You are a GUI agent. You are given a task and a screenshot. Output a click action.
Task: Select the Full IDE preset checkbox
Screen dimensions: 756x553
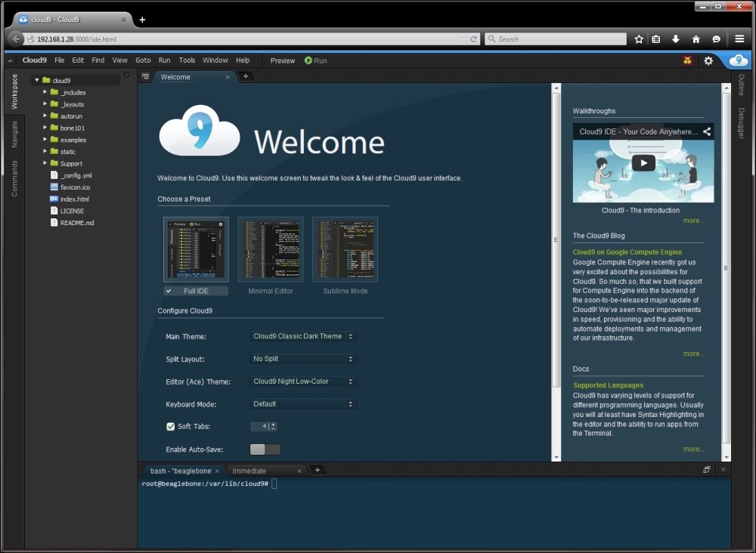[x=169, y=291]
